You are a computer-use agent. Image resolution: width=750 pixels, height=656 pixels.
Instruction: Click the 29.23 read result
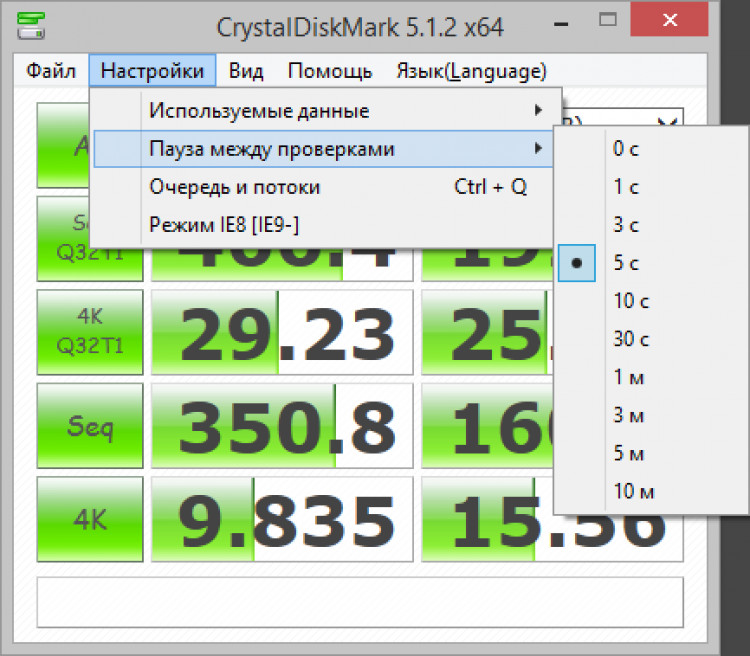tap(282, 332)
